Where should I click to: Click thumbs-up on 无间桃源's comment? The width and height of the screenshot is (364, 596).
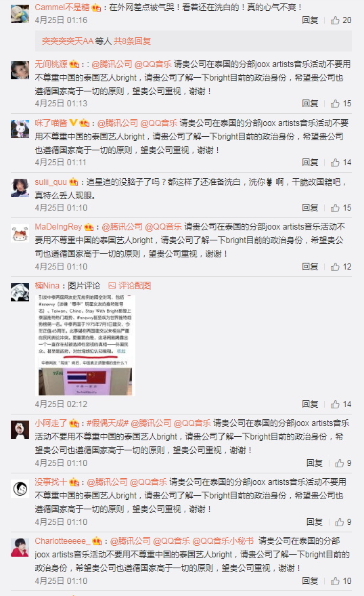(x=340, y=104)
